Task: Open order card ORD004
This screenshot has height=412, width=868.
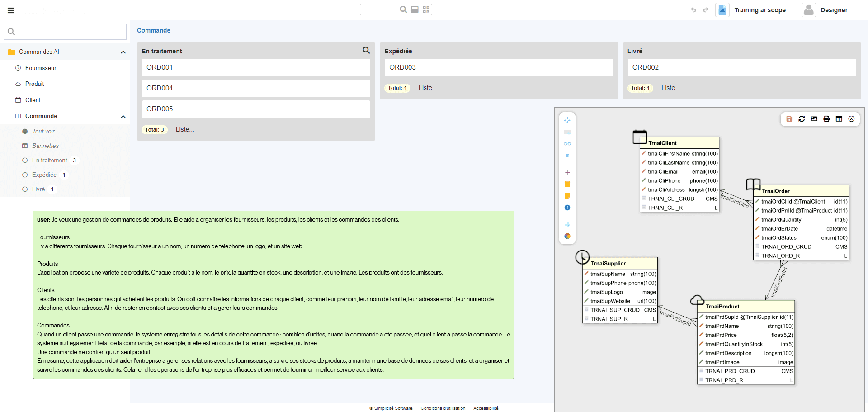Action: (x=256, y=88)
